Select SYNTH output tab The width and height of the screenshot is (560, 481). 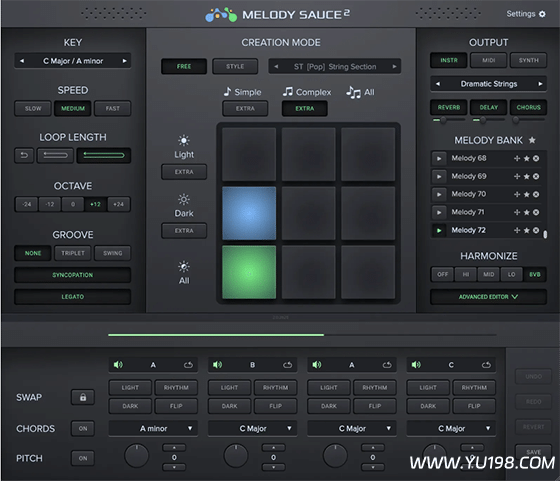529,60
